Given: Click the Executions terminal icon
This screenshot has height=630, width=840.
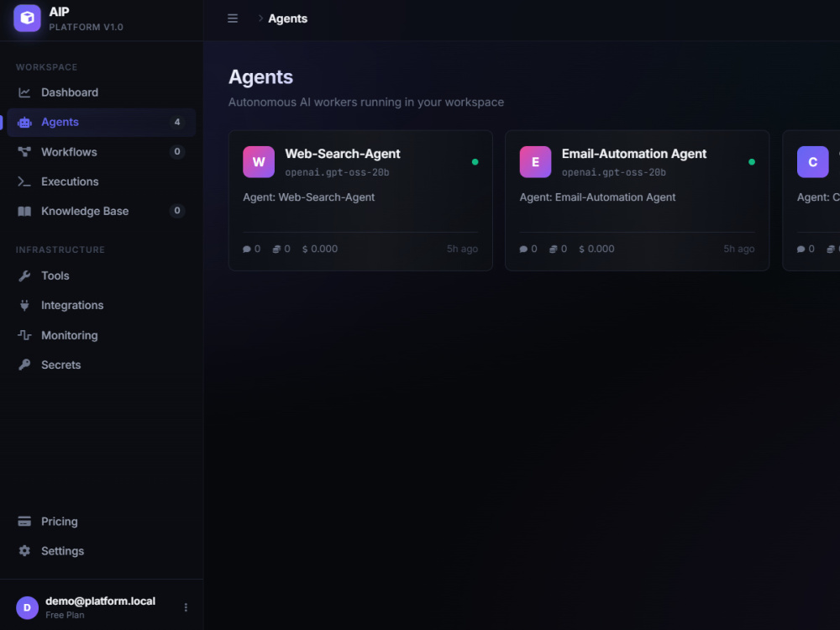Looking at the screenshot, I should pyautogui.click(x=24, y=181).
